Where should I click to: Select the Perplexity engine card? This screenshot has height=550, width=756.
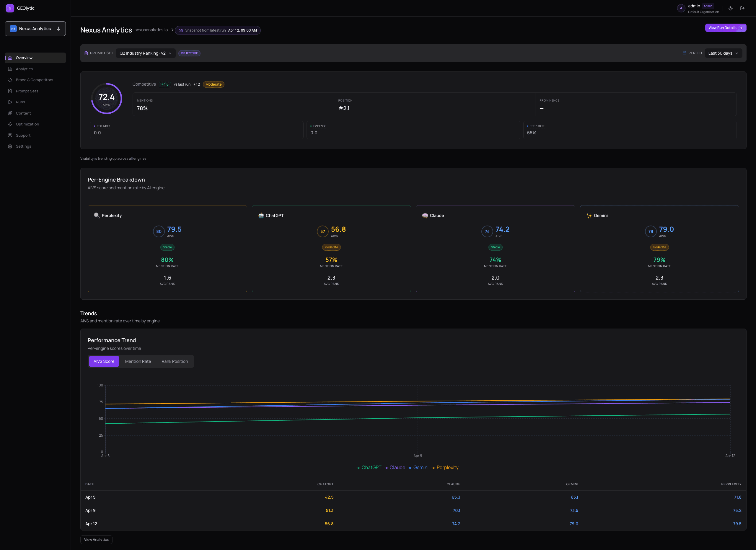tap(167, 249)
